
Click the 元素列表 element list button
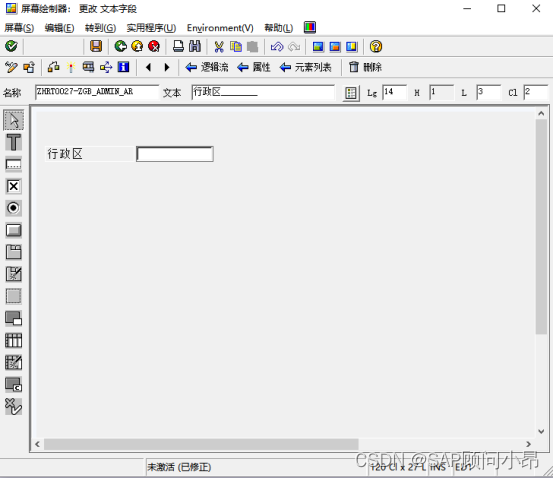pyautogui.click(x=306, y=67)
